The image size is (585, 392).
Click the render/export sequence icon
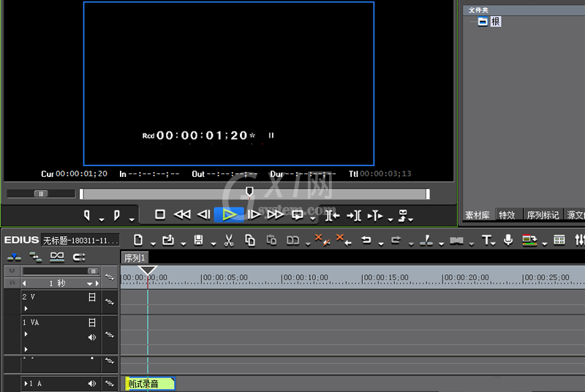tap(529, 240)
